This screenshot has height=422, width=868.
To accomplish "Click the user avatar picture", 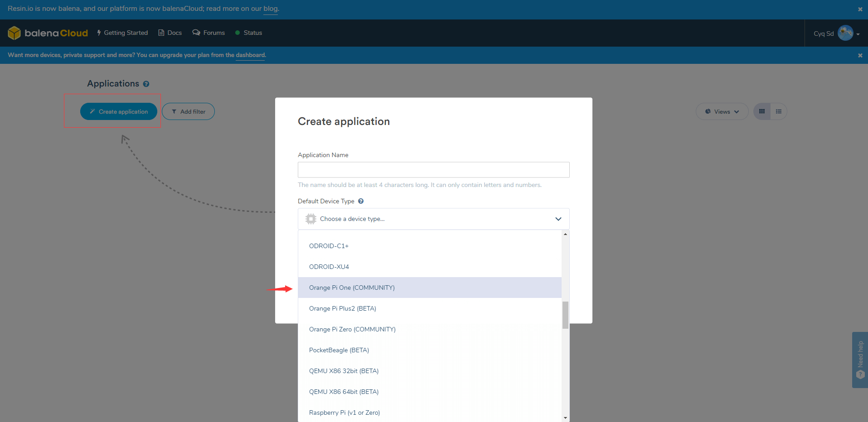I will point(845,33).
